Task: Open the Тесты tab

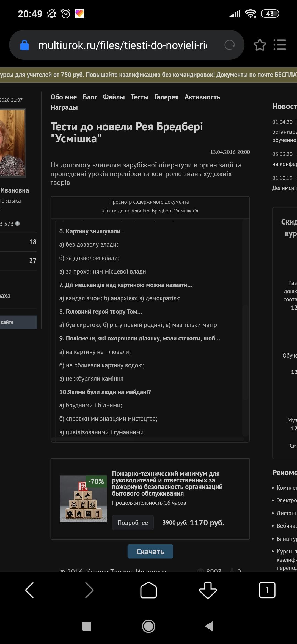Action: coord(139,97)
